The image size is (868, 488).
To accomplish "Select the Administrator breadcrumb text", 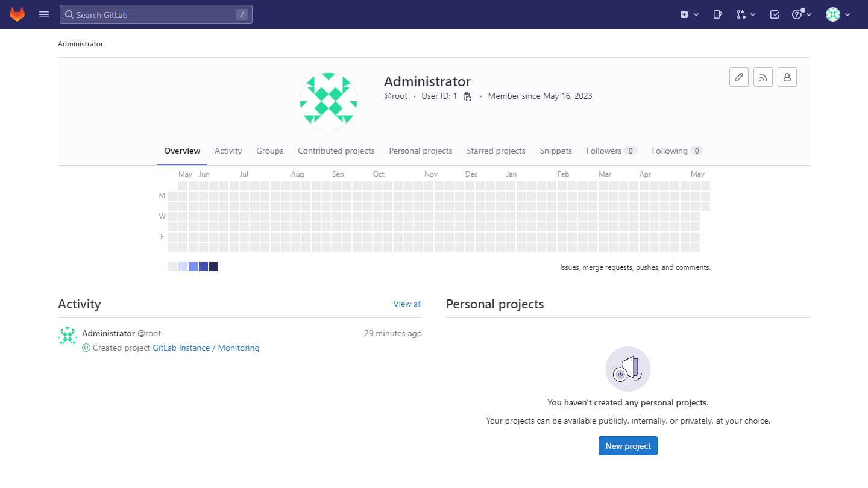I will [x=81, y=44].
